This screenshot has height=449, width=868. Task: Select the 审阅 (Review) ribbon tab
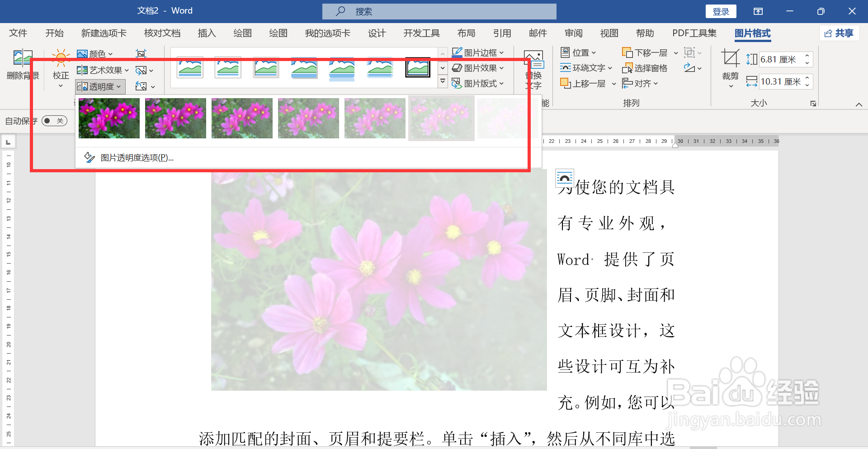click(573, 33)
